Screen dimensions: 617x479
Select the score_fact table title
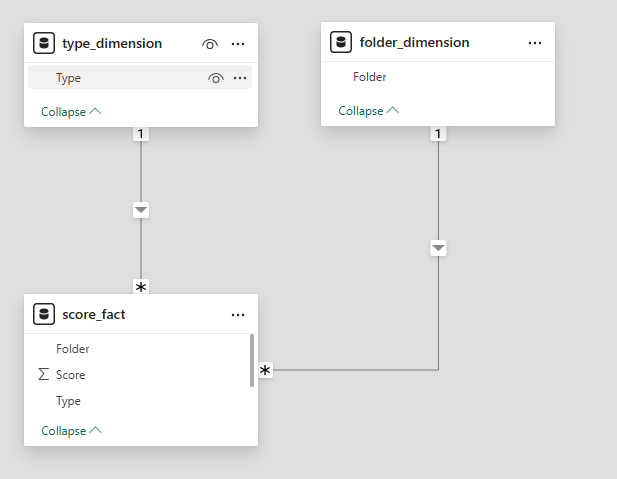[94, 314]
